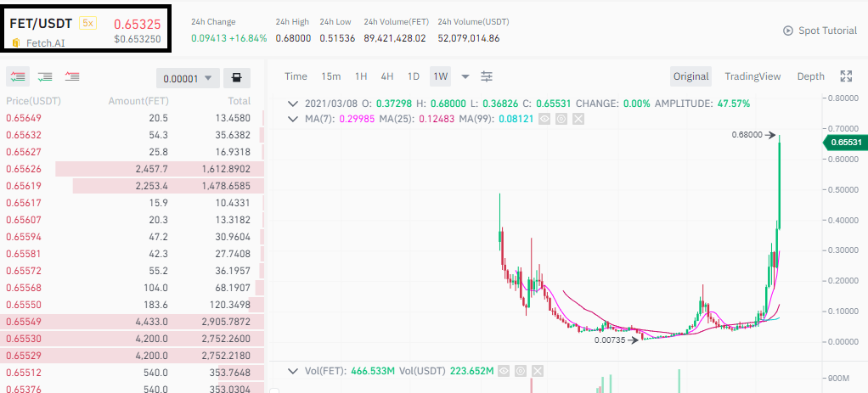This screenshot has height=393, width=868.
Task: Click the FET/USDT pair name
Action: coord(41,23)
